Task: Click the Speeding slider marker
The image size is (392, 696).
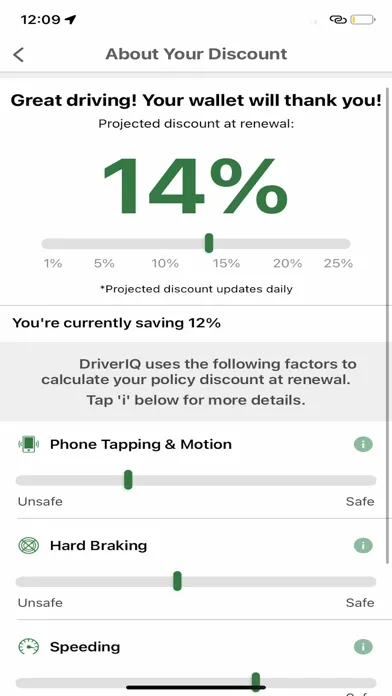Action: pyautogui.click(x=256, y=682)
